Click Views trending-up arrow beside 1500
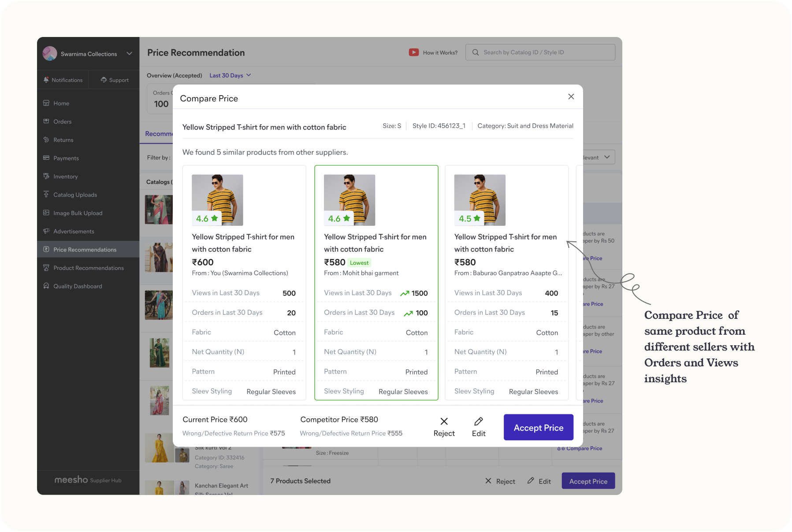The image size is (792, 532). point(405,293)
